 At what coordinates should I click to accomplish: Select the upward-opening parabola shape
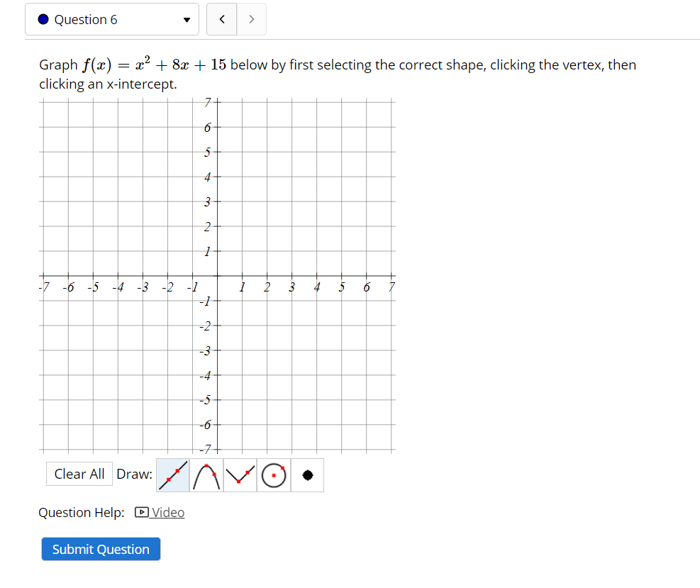click(240, 475)
